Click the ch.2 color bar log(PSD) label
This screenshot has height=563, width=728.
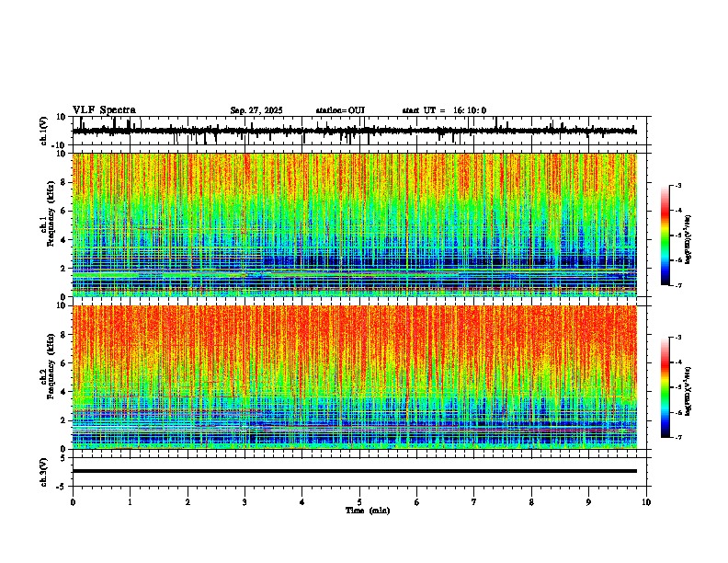click(688, 391)
